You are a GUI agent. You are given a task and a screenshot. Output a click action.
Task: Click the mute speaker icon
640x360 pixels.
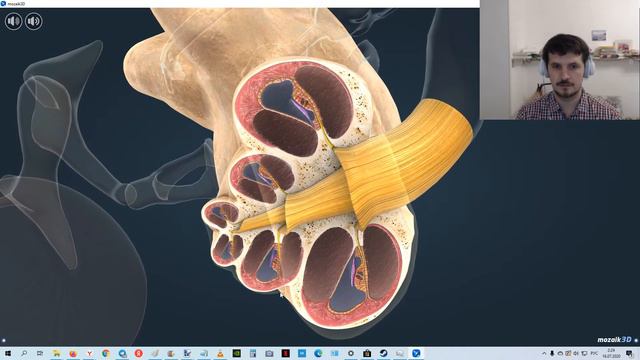click(13, 21)
